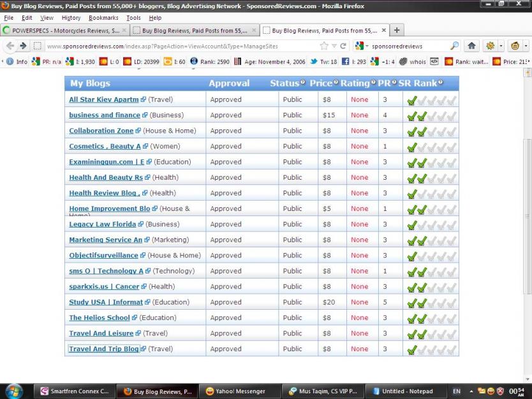Screen dimensions: 532x399
Task: Show hidden system tray icons arrow
Action: 471,391
